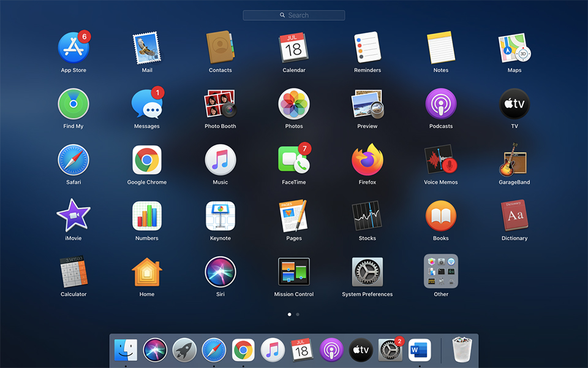Open the Other apps folder

[x=441, y=271]
